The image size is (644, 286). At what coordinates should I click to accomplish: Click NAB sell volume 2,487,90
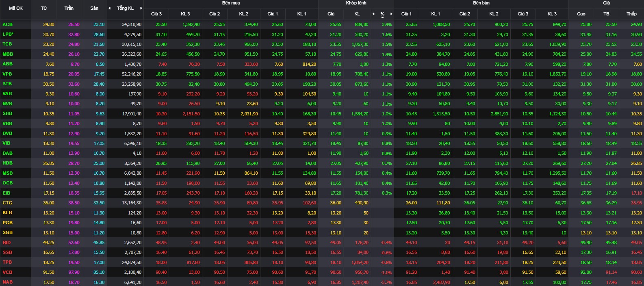(x=441, y=282)
